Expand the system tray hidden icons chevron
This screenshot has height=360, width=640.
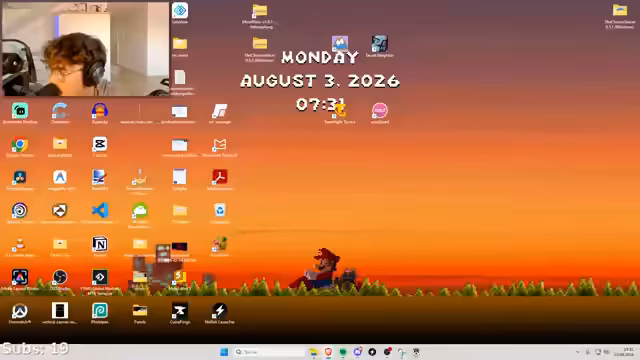click(x=577, y=352)
